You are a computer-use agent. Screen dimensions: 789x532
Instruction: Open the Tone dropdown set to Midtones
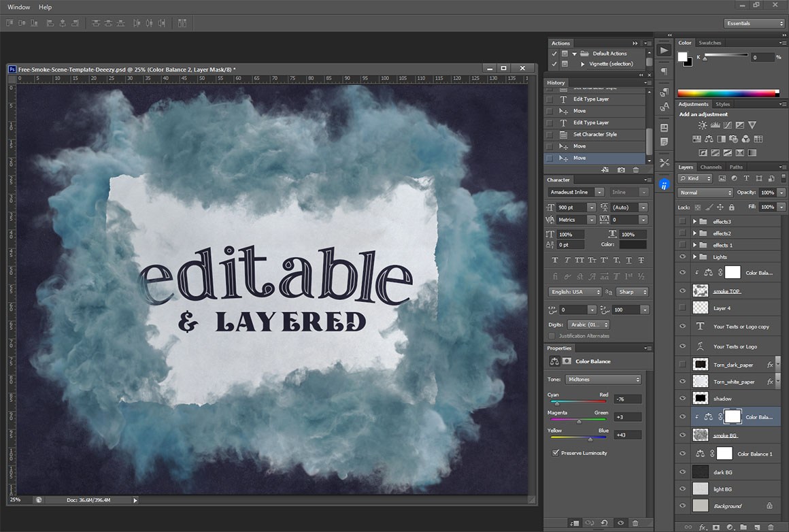click(x=603, y=380)
